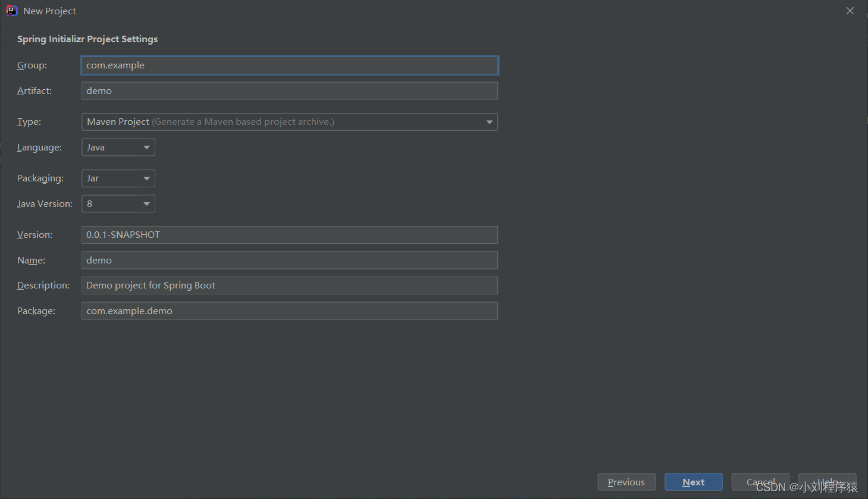This screenshot has height=499, width=868.
Task: Click the New Project window title
Action: click(49, 11)
